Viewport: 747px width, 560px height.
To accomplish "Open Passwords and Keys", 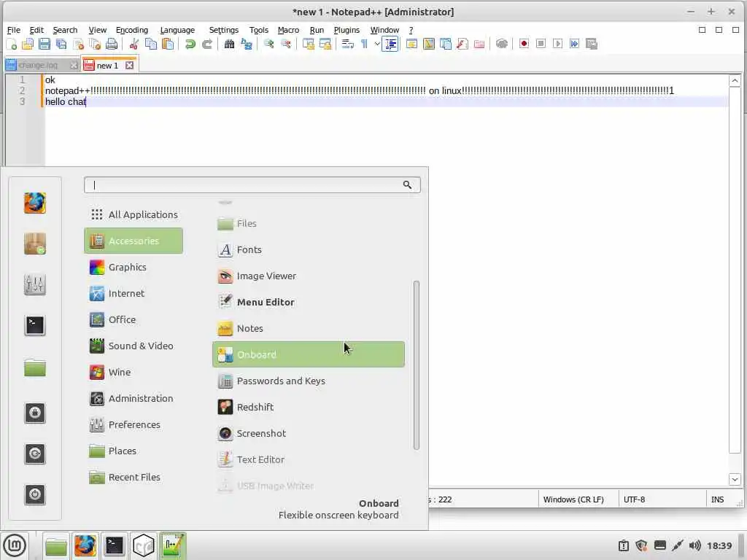I will pos(309,381).
